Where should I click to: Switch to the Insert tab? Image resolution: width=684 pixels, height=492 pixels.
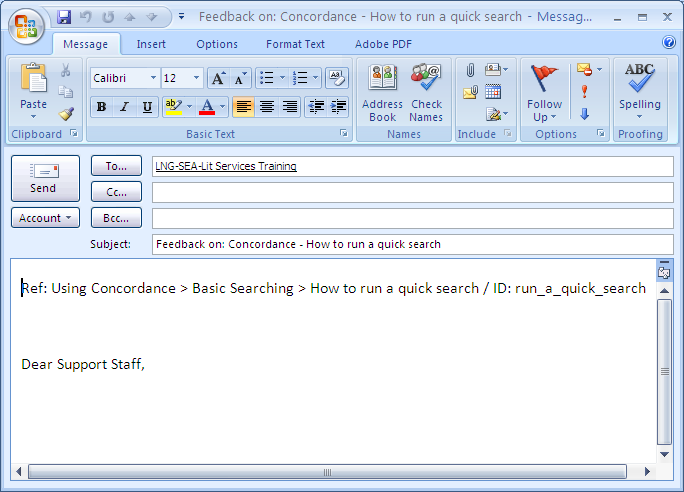click(x=151, y=44)
